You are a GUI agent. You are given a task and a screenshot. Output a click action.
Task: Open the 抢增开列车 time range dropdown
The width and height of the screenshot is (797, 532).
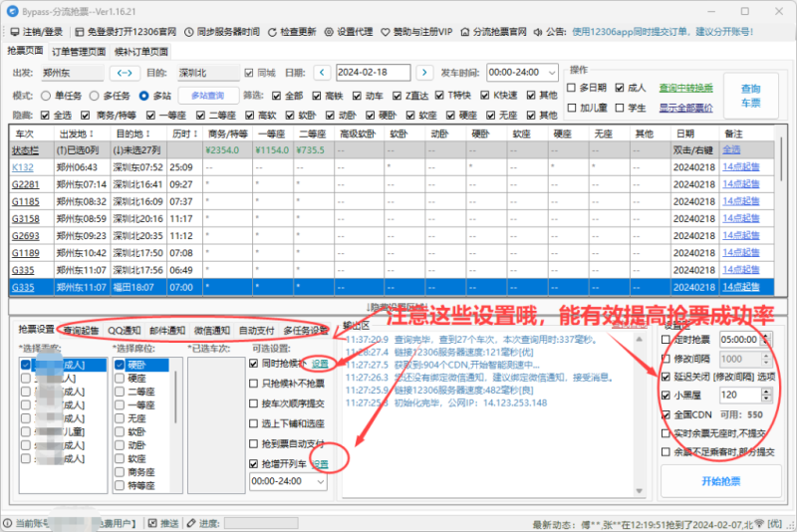322,480
